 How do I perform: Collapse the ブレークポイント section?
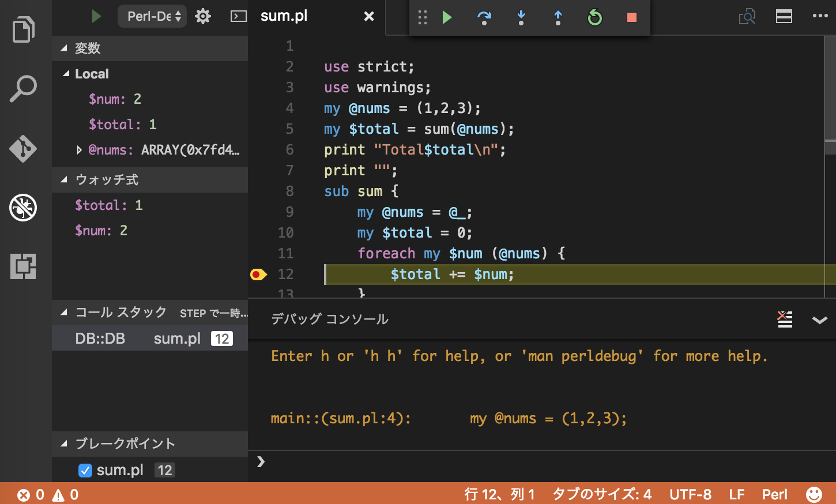64,444
